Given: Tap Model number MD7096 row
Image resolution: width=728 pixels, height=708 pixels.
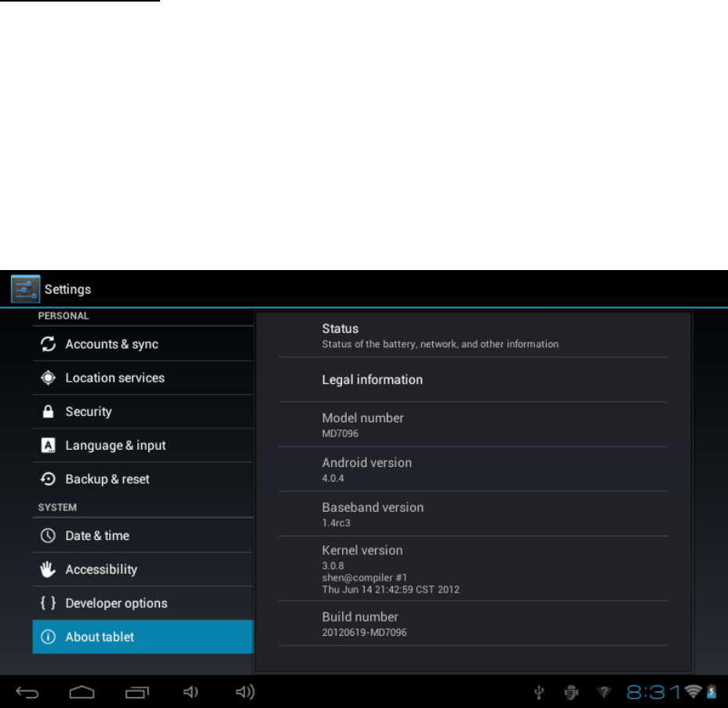Looking at the screenshot, I should tap(472, 425).
